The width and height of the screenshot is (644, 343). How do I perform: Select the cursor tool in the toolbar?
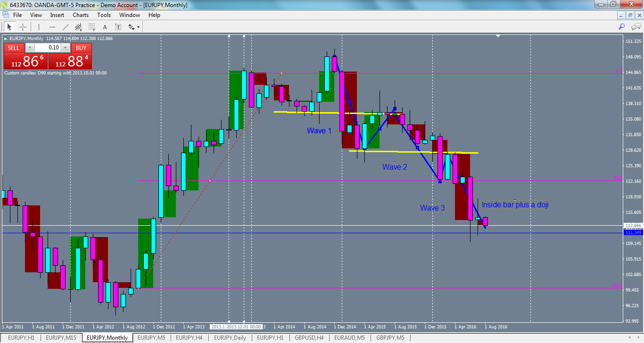point(9,27)
